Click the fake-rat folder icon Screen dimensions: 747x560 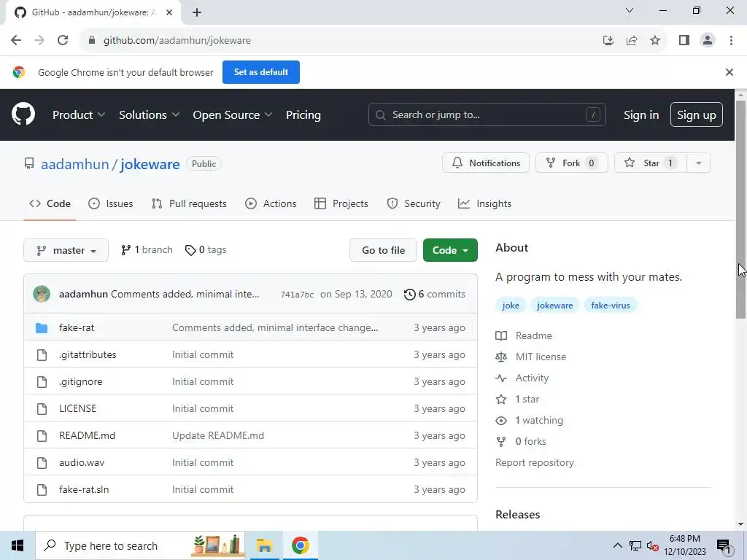(x=42, y=327)
